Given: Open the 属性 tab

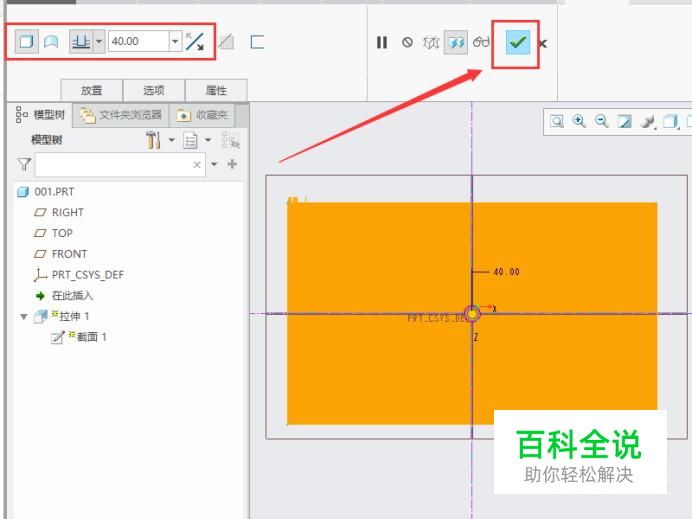Looking at the screenshot, I should tap(216, 90).
